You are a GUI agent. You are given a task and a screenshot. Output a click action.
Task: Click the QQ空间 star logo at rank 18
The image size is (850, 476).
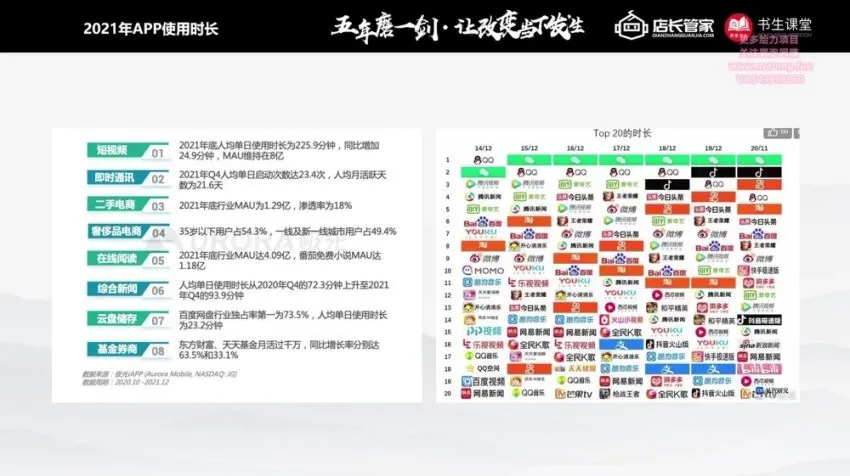point(483,369)
